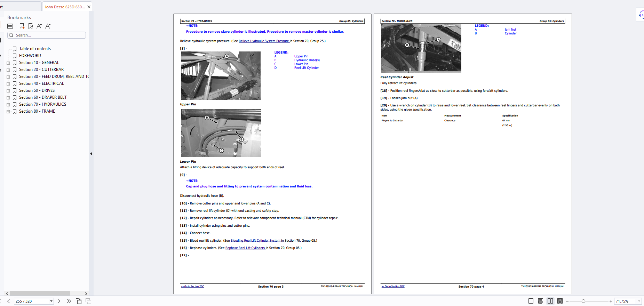Switch to single page view
The image size is (644, 306).
click(531, 301)
